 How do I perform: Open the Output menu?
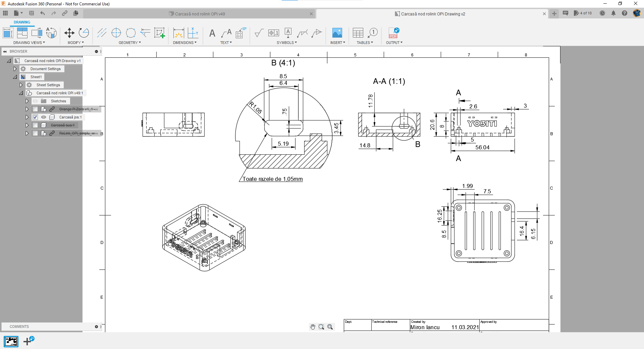pyautogui.click(x=394, y=43)
